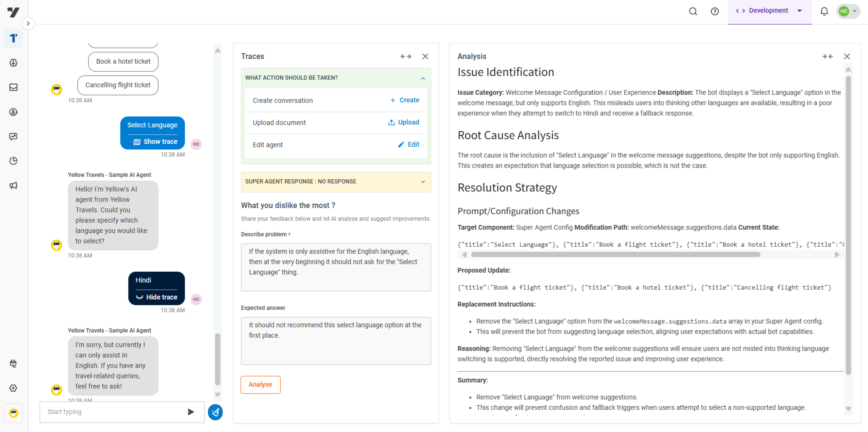The height and width of the screenshot is (432, 868).
Task: Open the megaphone campaigns icon in sidebar
Action: click(x=13, y=185)
